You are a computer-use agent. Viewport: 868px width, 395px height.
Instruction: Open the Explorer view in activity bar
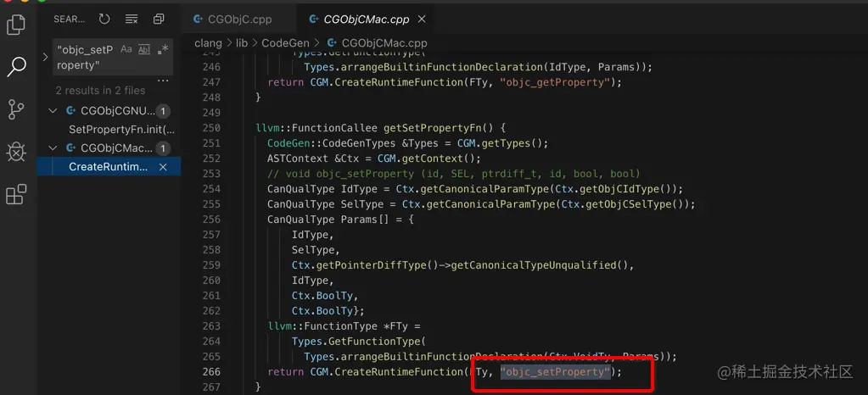click(x=16, y=25)
